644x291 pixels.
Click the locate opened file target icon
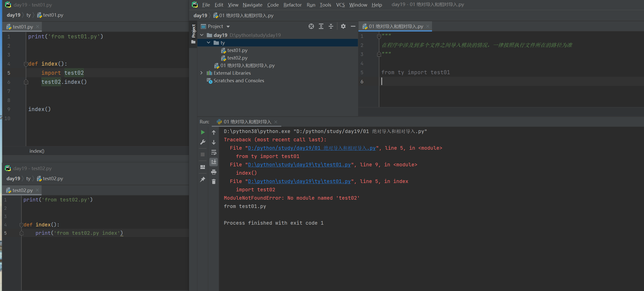311,26
